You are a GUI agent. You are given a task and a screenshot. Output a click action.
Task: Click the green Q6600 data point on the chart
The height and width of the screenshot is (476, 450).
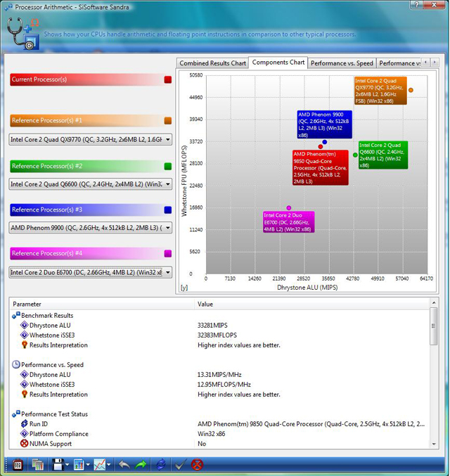coord(355,155)
